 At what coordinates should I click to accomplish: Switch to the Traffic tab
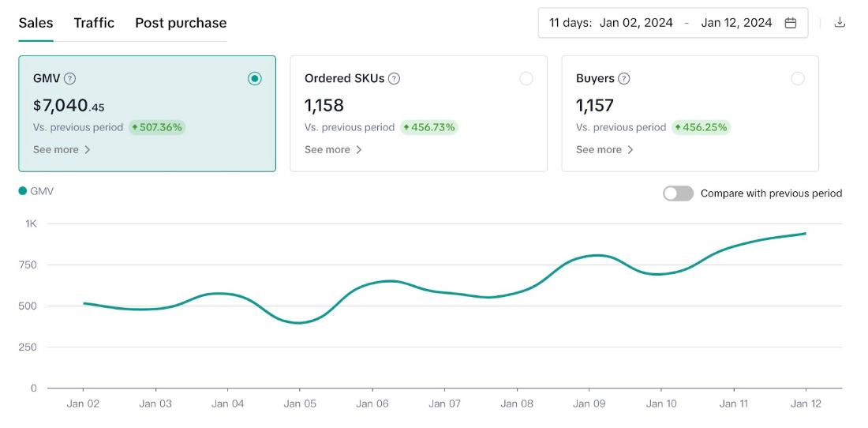[94, 23]
